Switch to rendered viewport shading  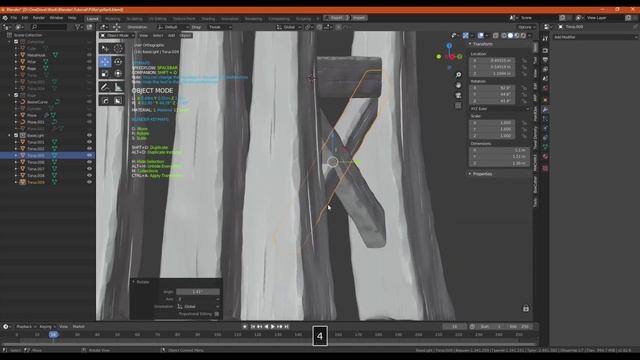(x=523, y=36)
